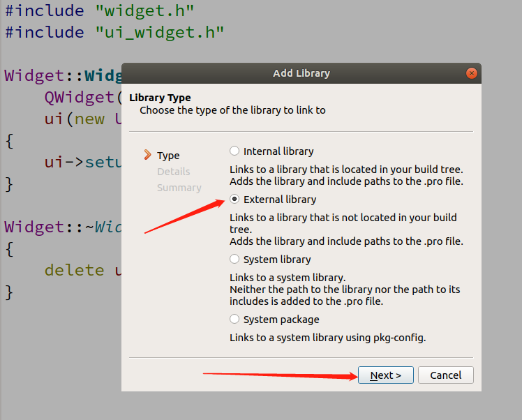
Task: Click the Next button
Action: point(385,375)
